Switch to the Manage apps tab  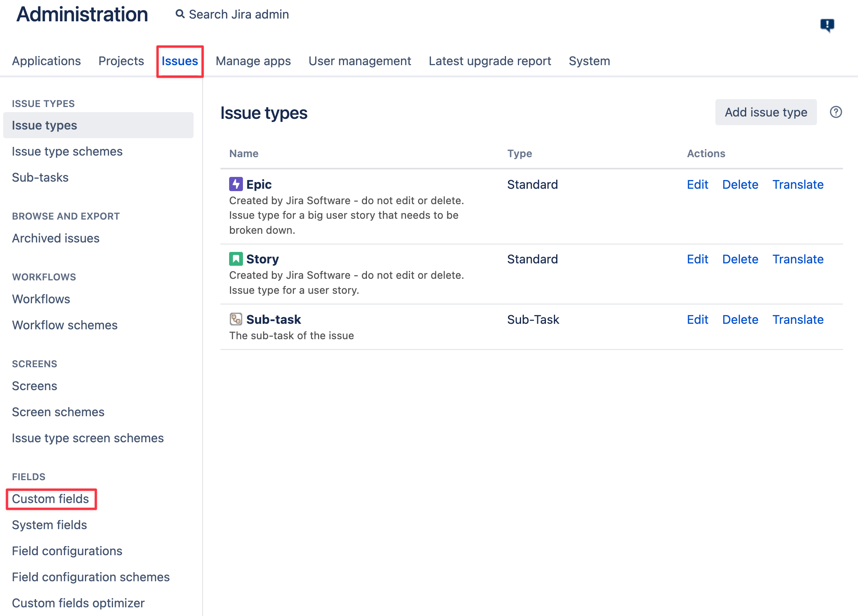(253, 61)
